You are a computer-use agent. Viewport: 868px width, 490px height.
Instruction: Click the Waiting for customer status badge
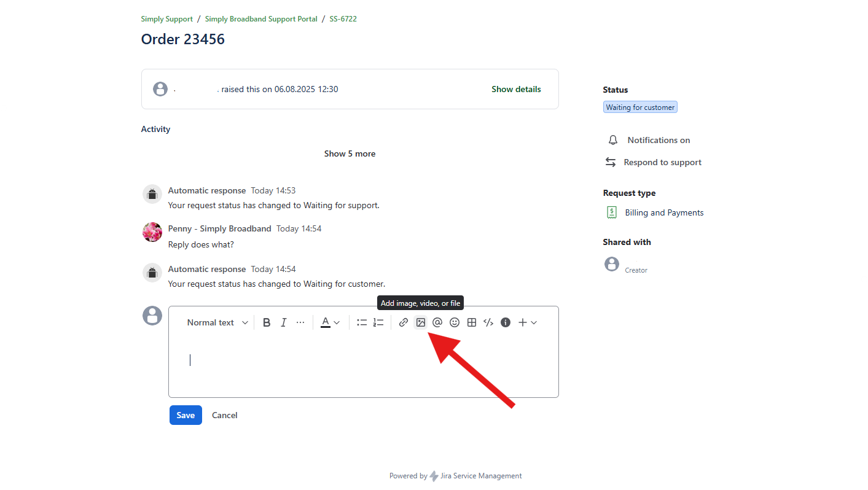[640, 107]
